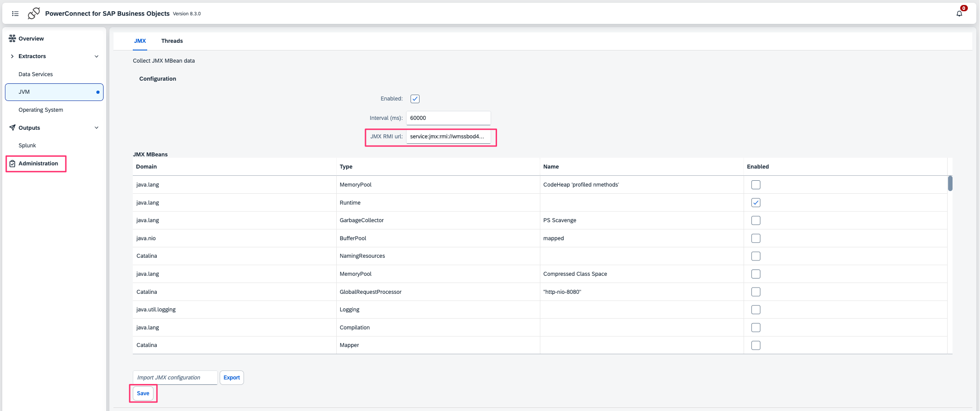Image resolution: width=980 pixels, height=411 pixels.
Task: Switch to the Threads tab
Action: pyautogui.click(x=172, y=41)
